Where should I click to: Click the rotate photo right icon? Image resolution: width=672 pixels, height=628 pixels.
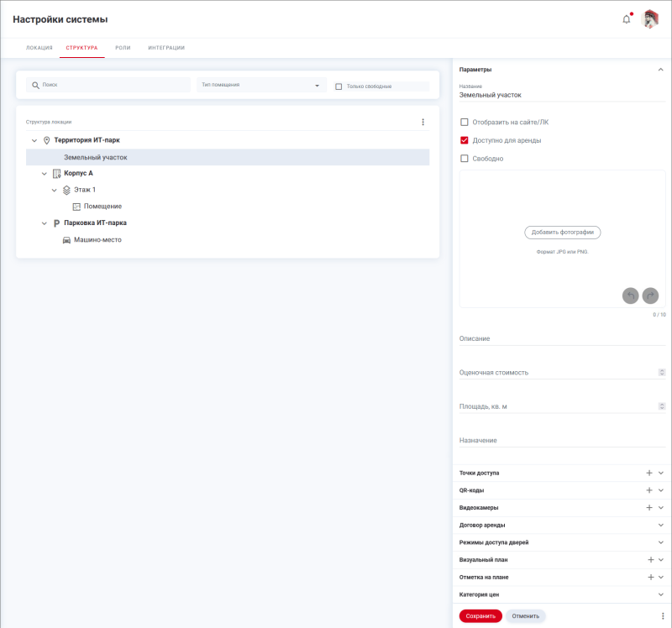click(650, 296)
